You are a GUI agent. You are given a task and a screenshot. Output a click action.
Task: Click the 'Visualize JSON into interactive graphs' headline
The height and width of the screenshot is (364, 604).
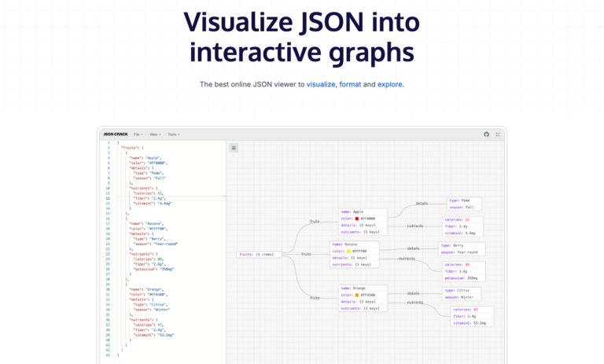point(302,37)
